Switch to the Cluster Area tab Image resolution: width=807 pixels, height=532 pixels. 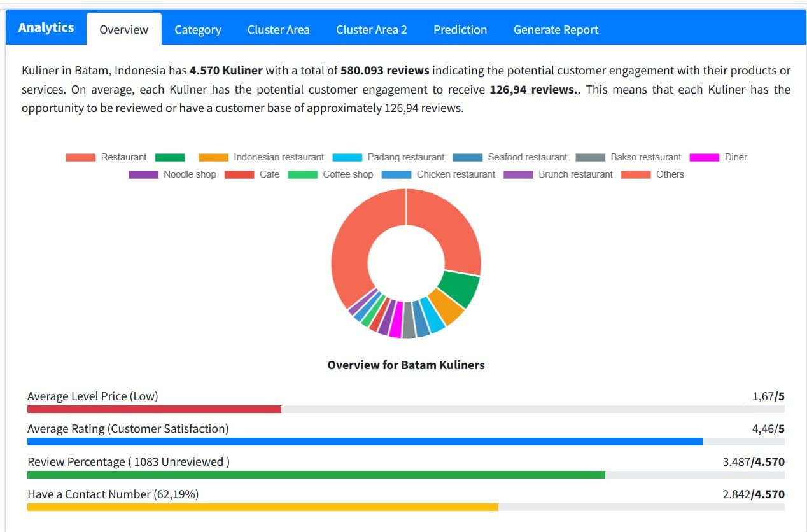[278, 30]
